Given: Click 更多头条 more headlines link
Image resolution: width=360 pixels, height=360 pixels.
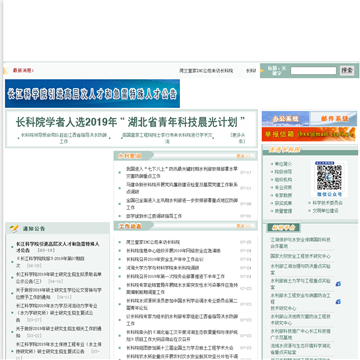Looking at the screenshot, I should point(238,138).
